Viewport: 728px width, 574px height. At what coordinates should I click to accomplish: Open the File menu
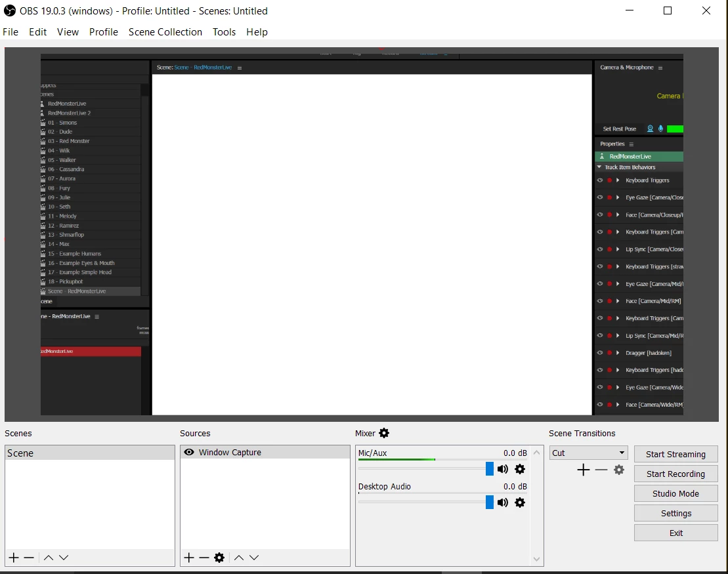click(x=11, y=32)
